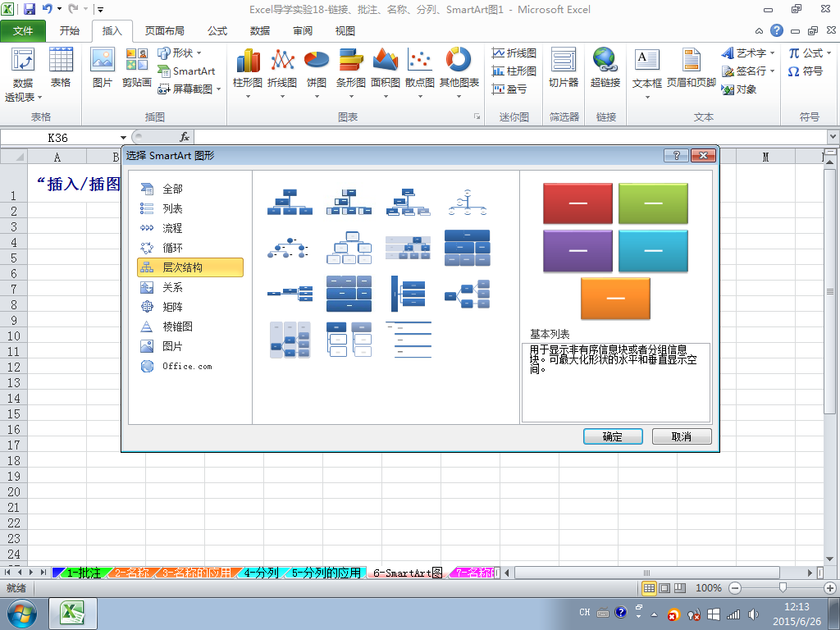840x630 pixels.
Task: Select the 全部 SmartArt category
Action: pos(190,189)
